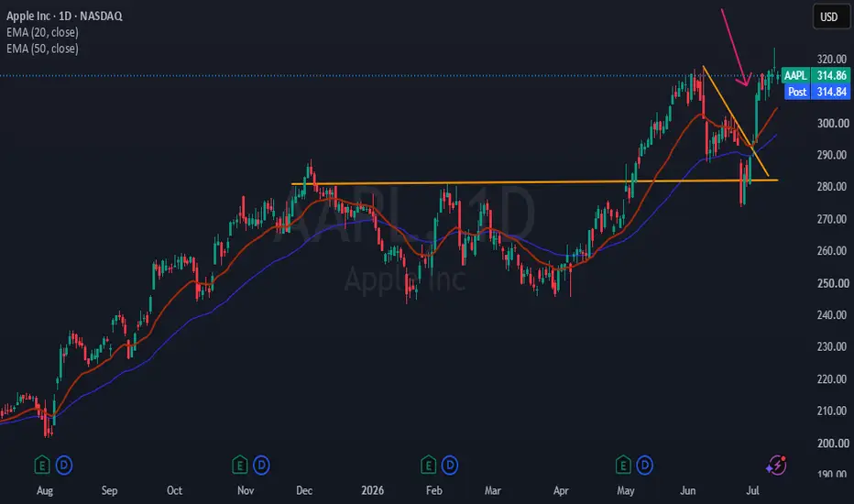Click the Jul label on time axis
Viewport: 854px width, 504px height.
click(x=752, y=490)
